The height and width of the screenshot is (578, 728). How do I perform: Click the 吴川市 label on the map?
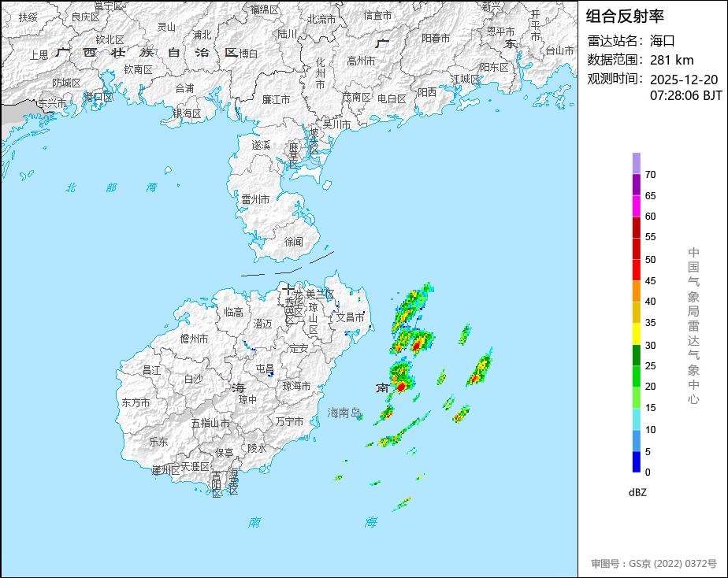coord(336,124)
